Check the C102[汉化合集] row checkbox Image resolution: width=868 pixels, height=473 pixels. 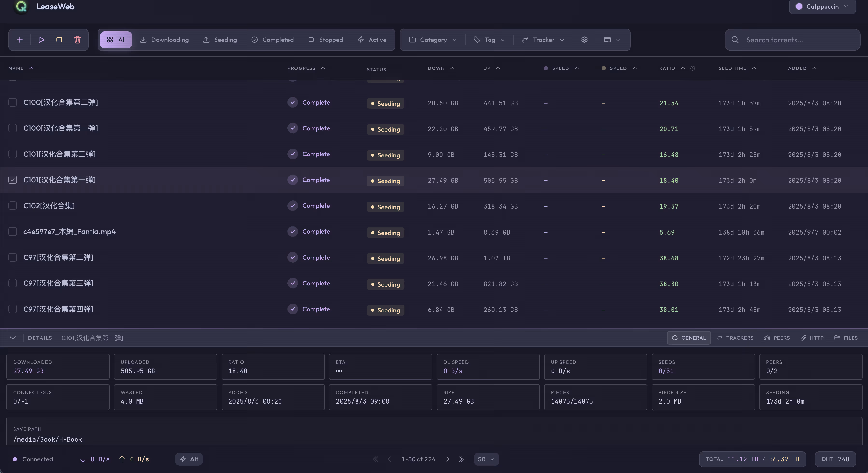(x=13, y=206)
